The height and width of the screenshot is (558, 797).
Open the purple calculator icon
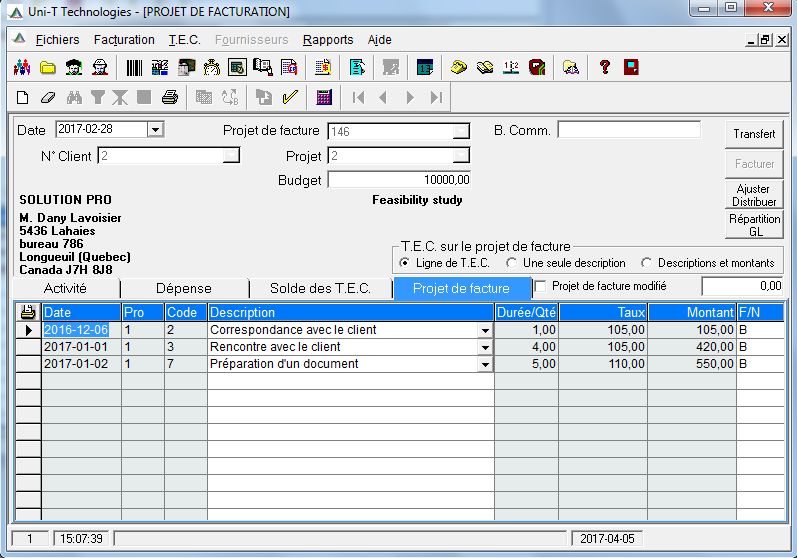point(323,97)
